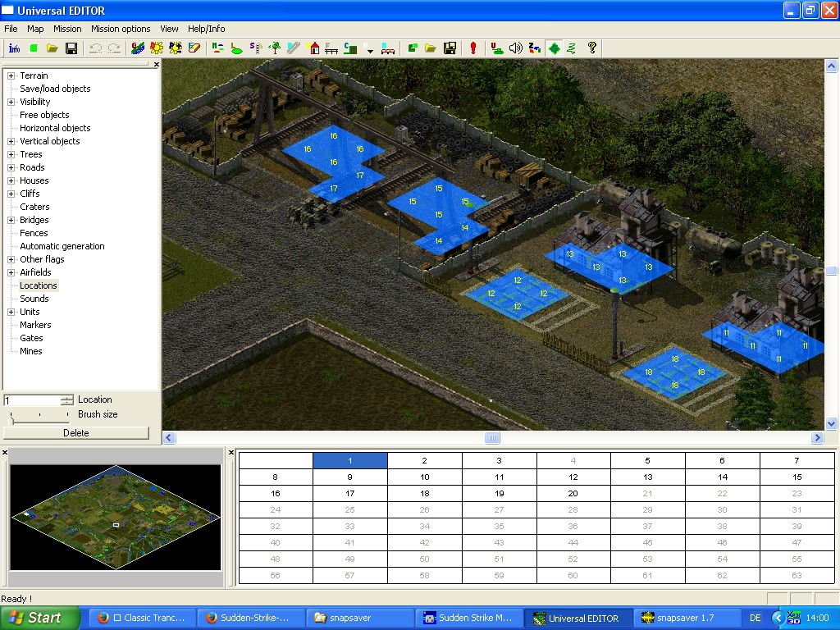
Task: Select the G terrain tool icon
Action: point(138,48)
